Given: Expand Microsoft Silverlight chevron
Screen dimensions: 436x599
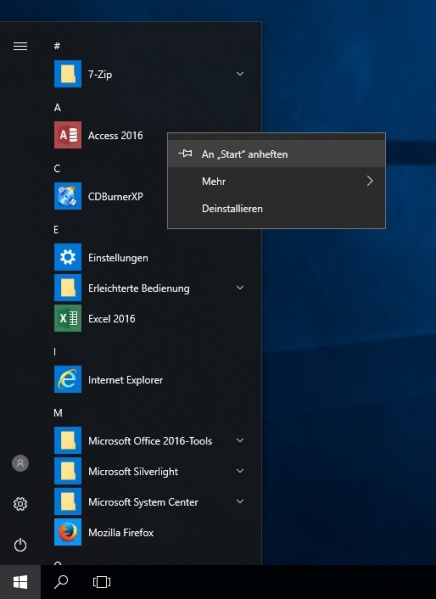Looking at the screenshot, I should [x=240, y=471].
